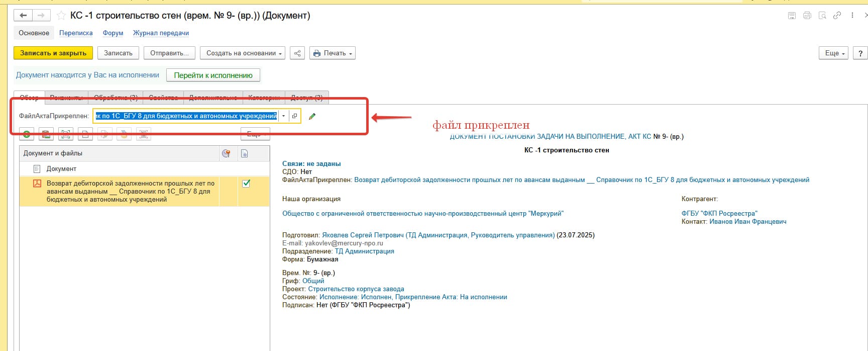This screenshot has width=868, height=351.
Task: Expand the Создать на основании menu
Action: (243, 53)
